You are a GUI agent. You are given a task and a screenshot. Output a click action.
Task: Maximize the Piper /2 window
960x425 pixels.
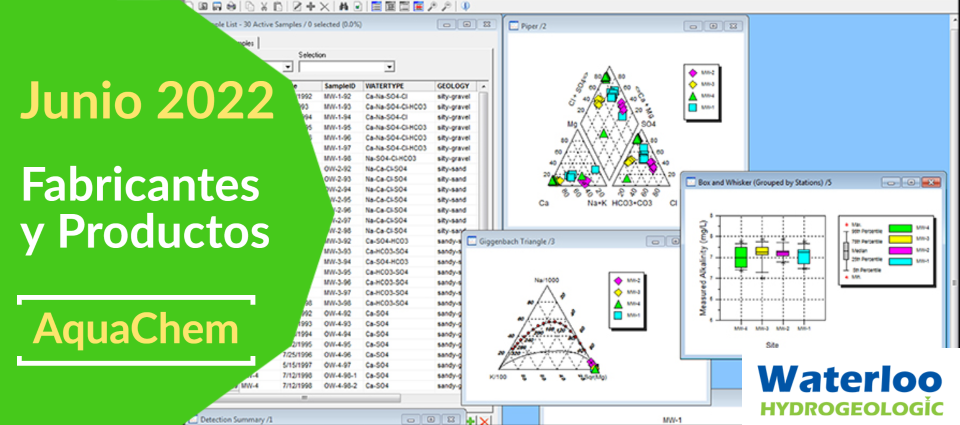[x=713, y=26]
